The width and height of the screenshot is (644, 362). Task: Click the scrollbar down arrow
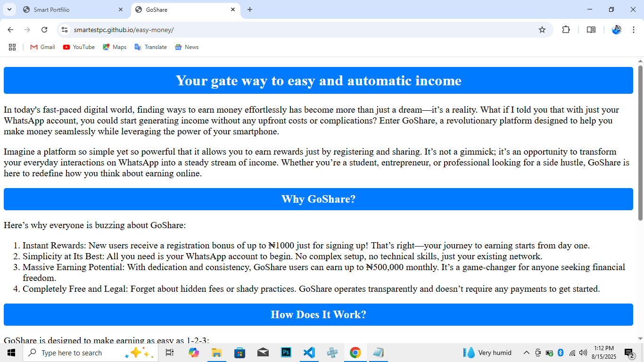(641, 338)
